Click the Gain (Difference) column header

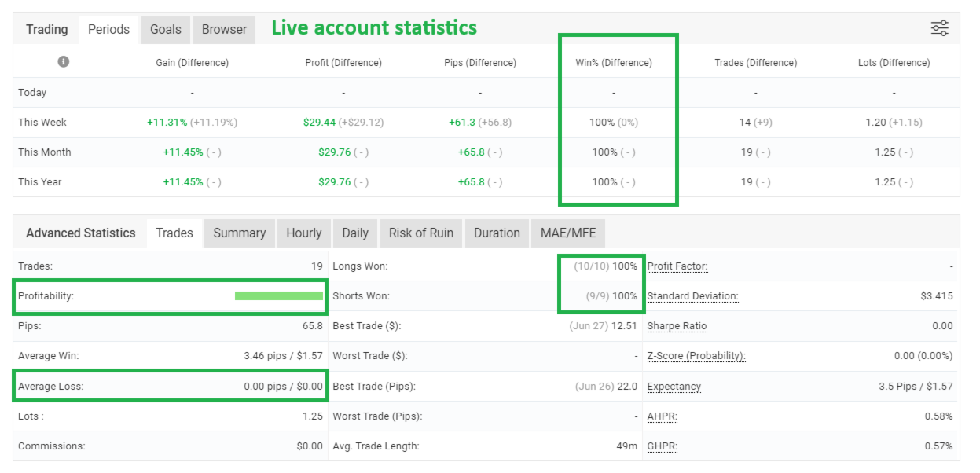(193, 63)
